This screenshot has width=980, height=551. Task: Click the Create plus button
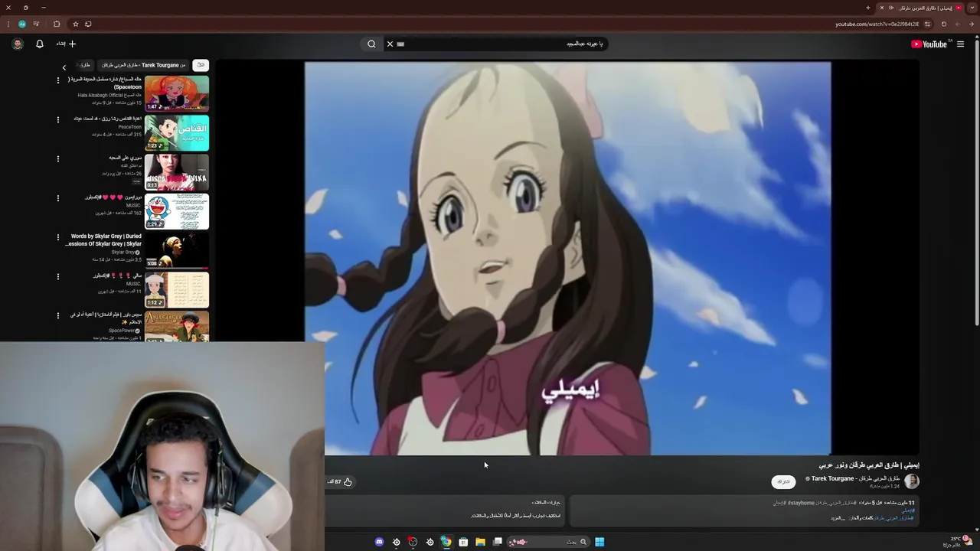[67, 44]
